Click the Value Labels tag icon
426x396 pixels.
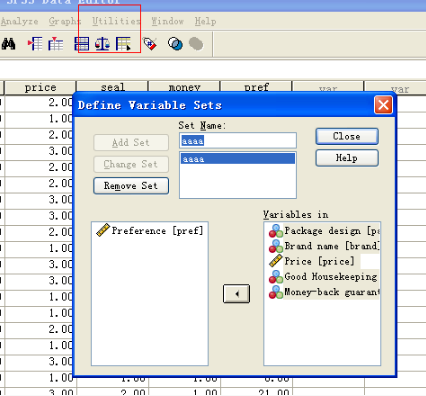tap(150, 44)
